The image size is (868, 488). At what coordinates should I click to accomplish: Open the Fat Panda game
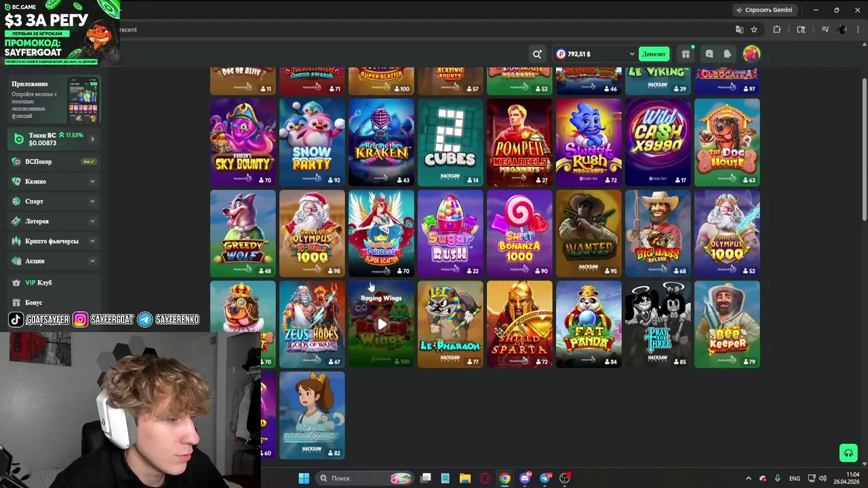(x=589, y=324)
